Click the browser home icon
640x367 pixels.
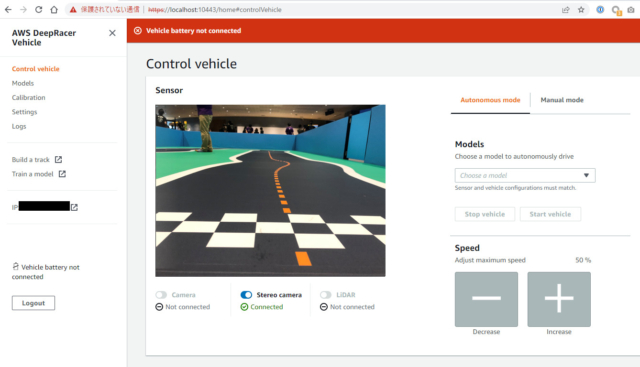(54, 9)
